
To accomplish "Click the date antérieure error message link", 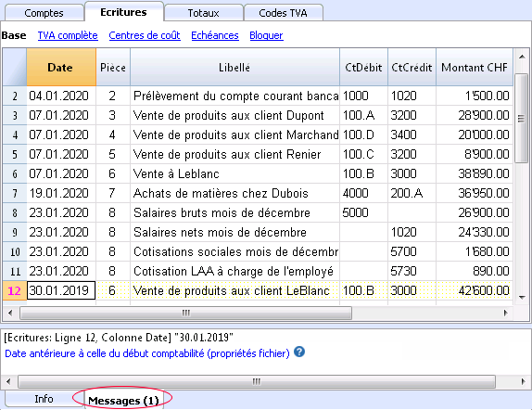I will pyautogui.click(x=147, y=353).
